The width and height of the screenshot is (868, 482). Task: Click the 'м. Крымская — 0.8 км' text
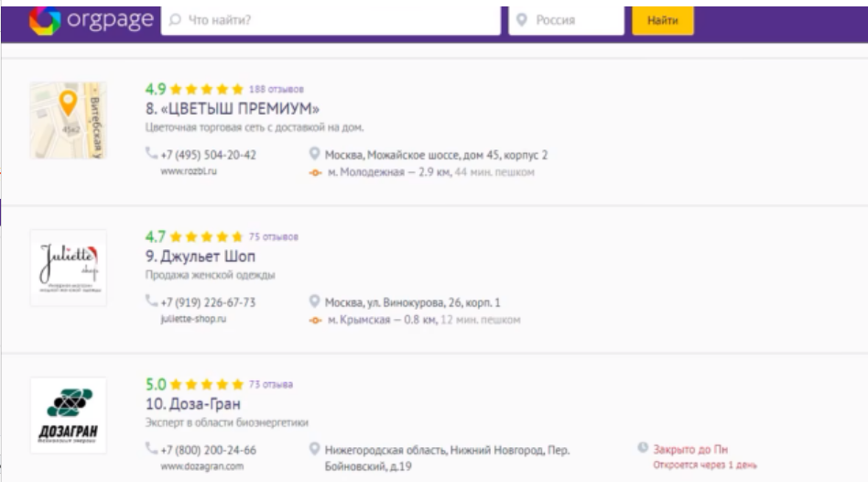(x=382, y=320)
